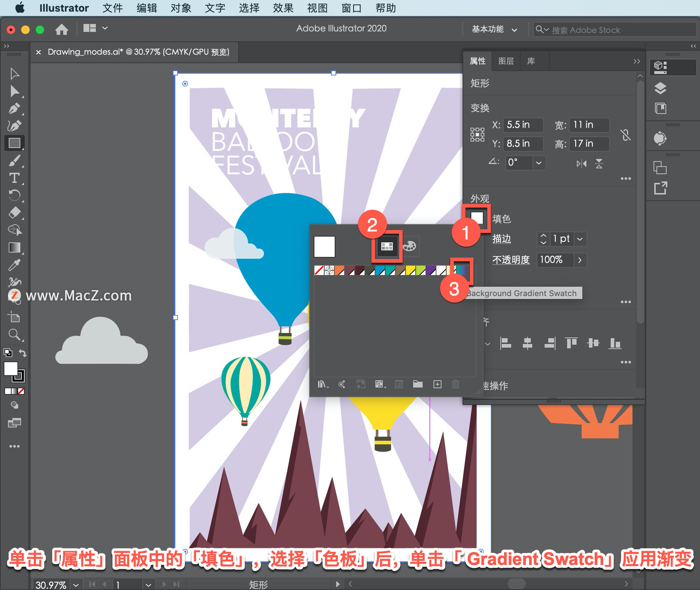Toggle constrain width and height proportions

pos(625,135)
